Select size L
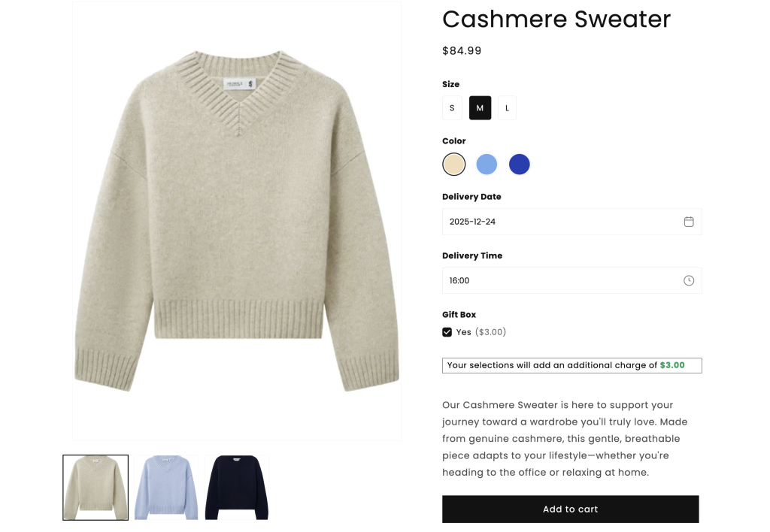Screen dimensions: 770x532 click(508, 108)
